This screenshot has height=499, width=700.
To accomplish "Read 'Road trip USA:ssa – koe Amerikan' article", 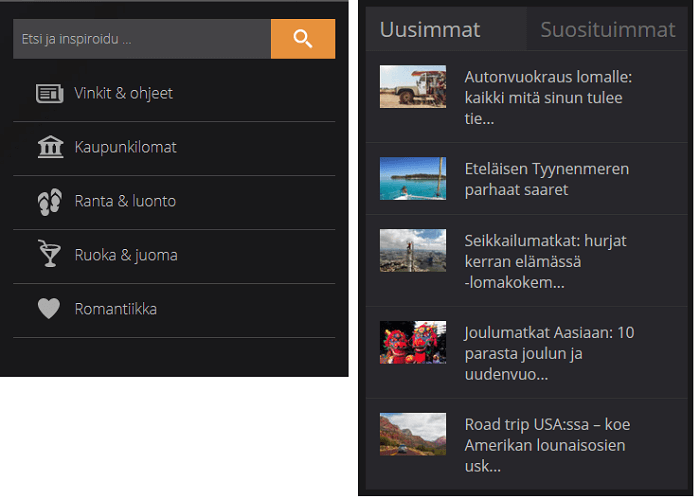I will click(547, 445).
